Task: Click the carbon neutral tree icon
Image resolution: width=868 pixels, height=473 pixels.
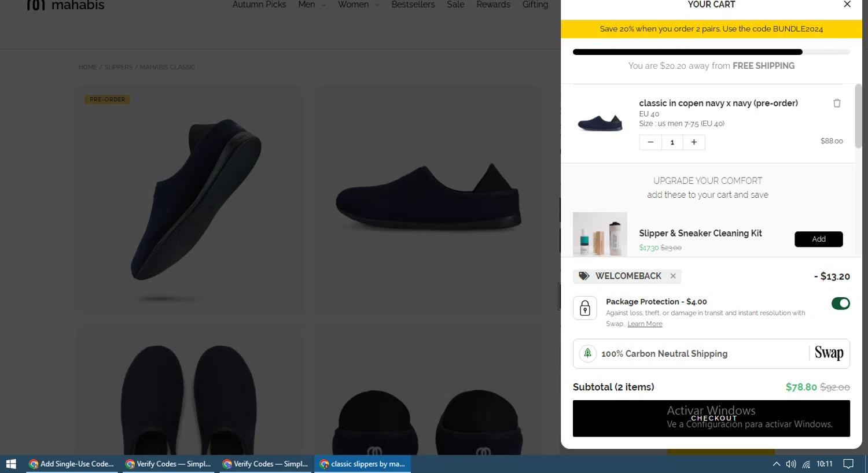Action: (x=588, y=353)
